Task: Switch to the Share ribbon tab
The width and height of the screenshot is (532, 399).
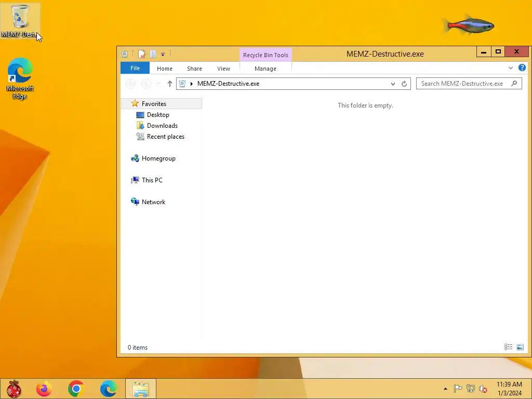Action: tap(194, 69)
